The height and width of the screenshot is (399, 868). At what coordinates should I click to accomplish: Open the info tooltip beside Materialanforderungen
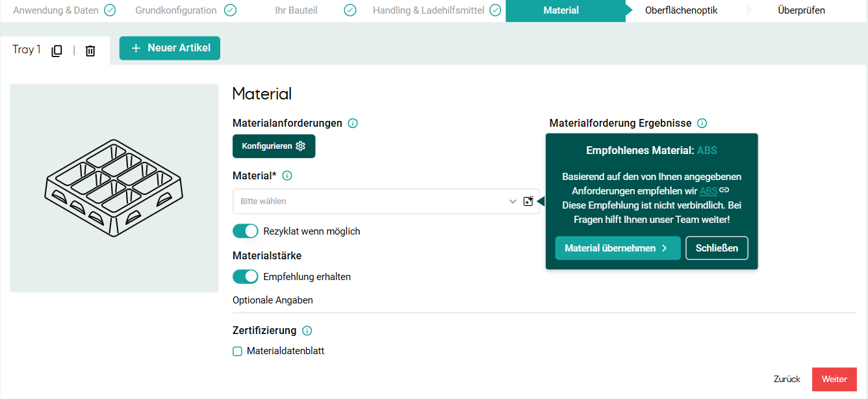point(352,123)
